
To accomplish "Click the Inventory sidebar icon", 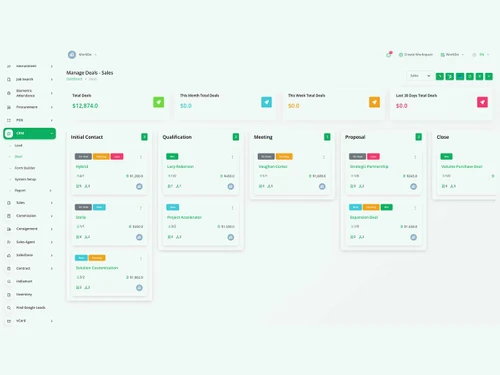I will click(9, 295).
